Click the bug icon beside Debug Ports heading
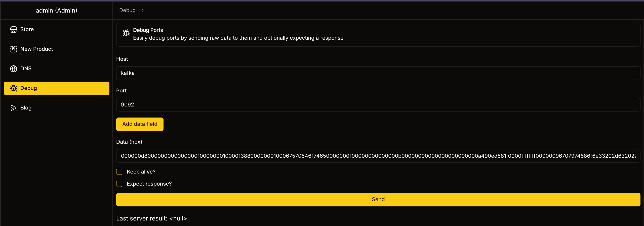Image resolution: width=644 pixels, height=226 pixels. (x=126, y=33)
